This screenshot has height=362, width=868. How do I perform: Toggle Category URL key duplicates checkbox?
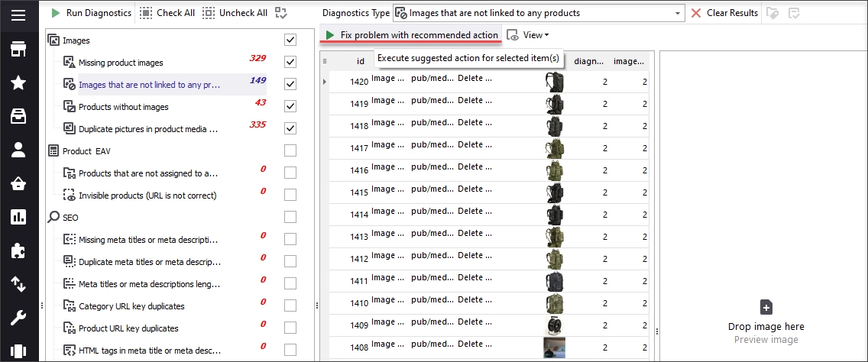290,305
